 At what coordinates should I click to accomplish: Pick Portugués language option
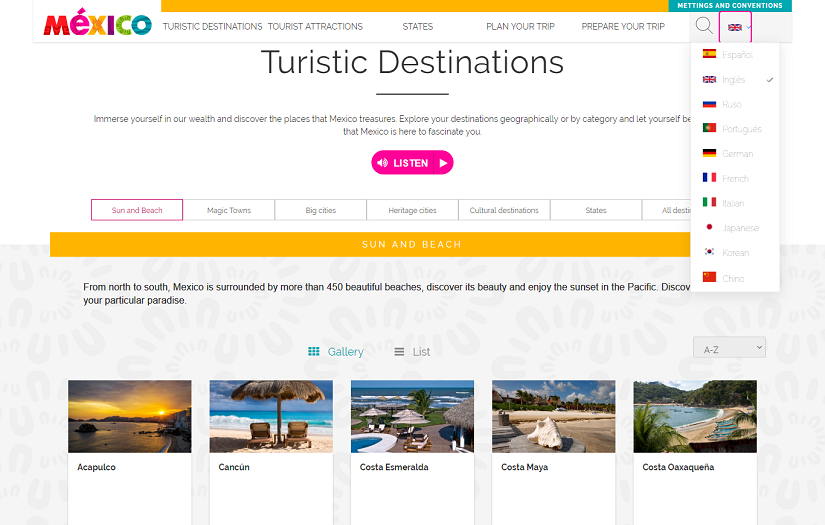point(735,129)
